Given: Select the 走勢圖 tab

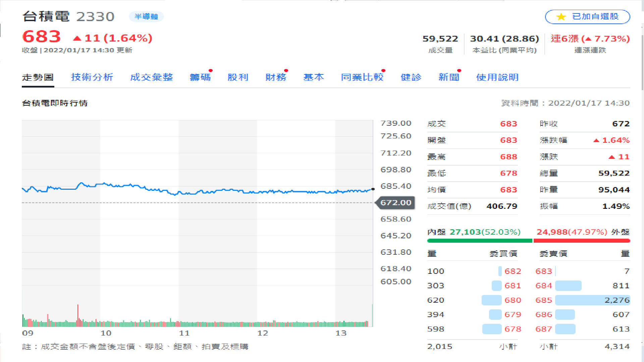Looking at the screenshot, I should [x=38, y=77].
